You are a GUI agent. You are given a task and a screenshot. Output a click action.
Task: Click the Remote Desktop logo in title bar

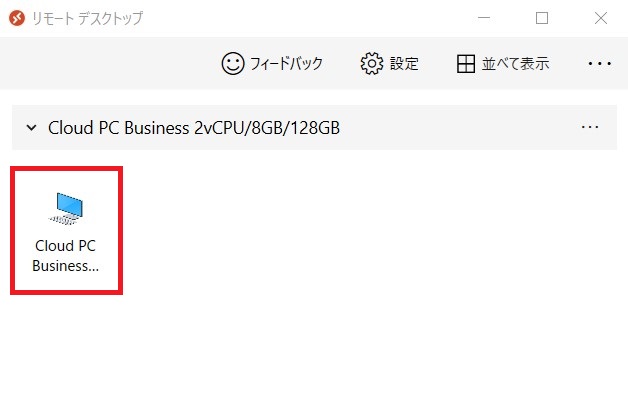click(16, 18)
